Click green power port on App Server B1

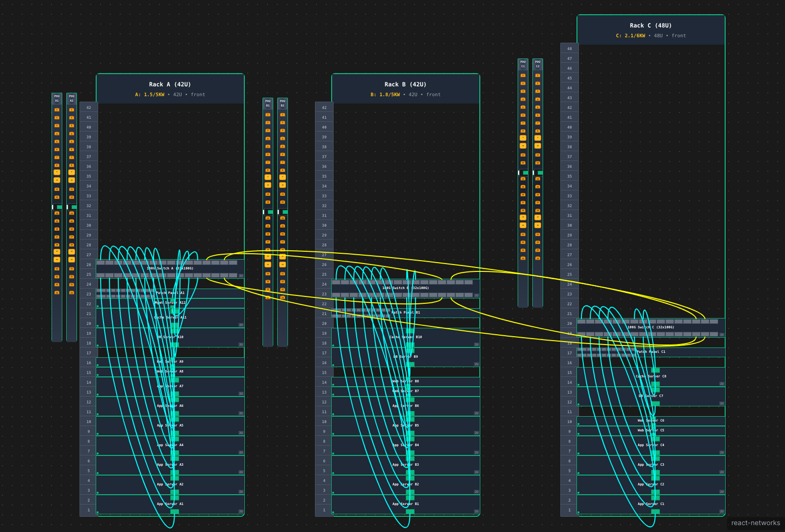(410, 511)
